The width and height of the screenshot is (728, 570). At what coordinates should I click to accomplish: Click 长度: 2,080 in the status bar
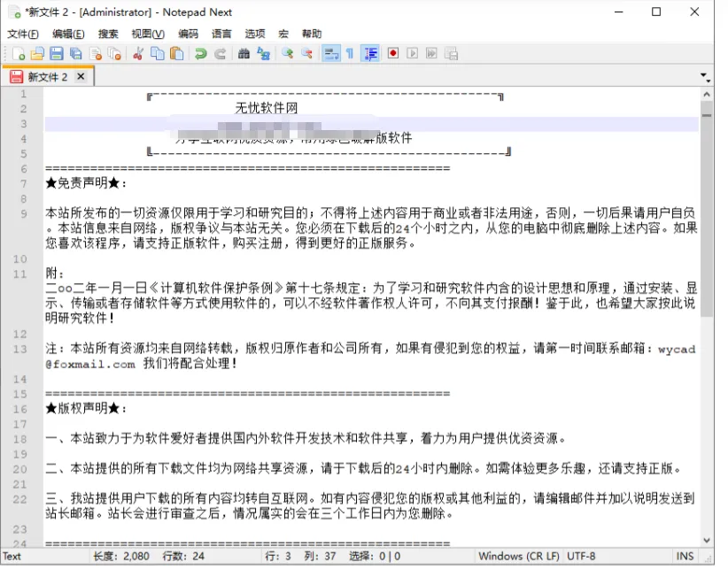(121, 556)
